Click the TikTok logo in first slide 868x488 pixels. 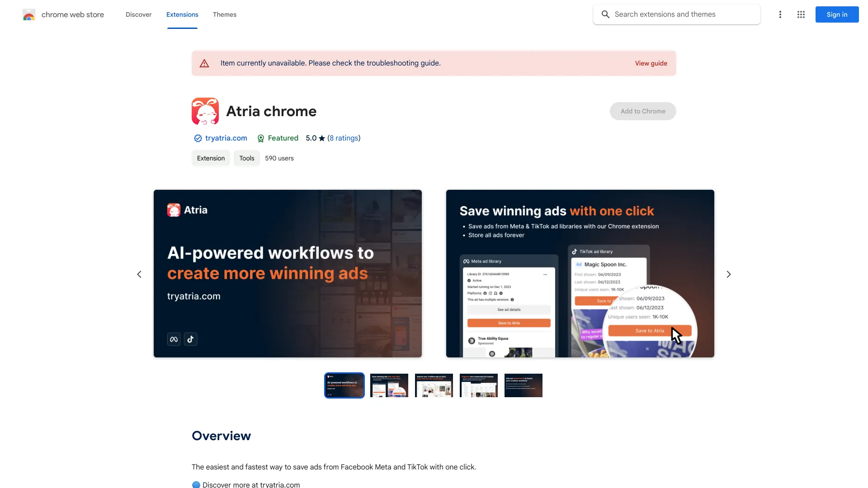pos(190,339)
